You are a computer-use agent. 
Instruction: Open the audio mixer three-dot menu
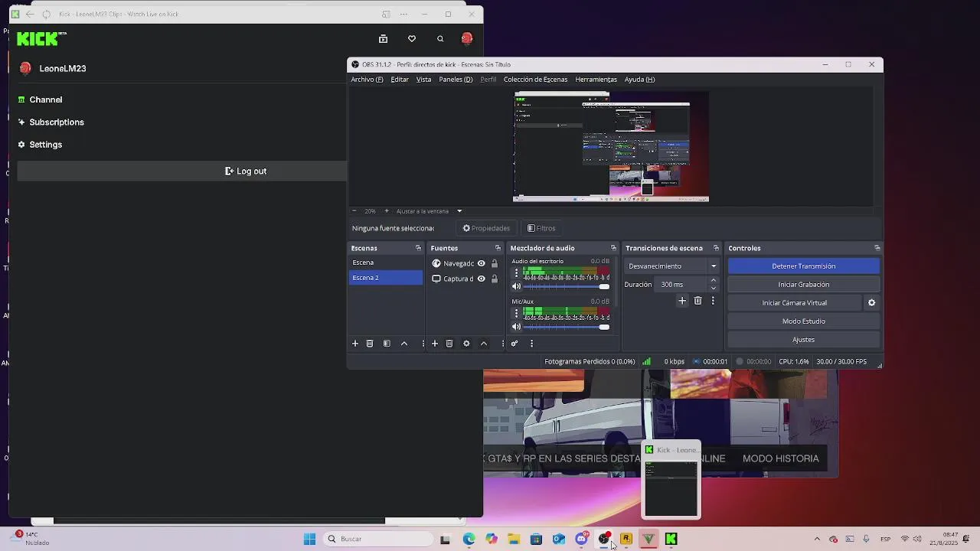click(531, 344)
